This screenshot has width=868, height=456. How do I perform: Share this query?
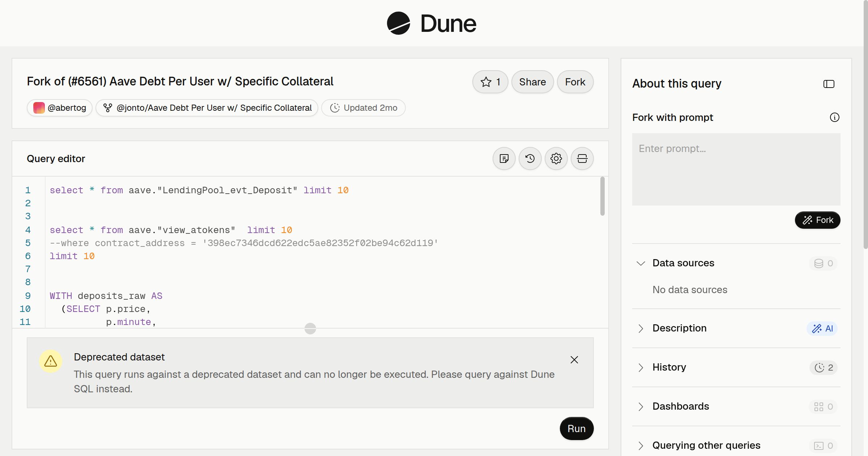tap(532, 82)
